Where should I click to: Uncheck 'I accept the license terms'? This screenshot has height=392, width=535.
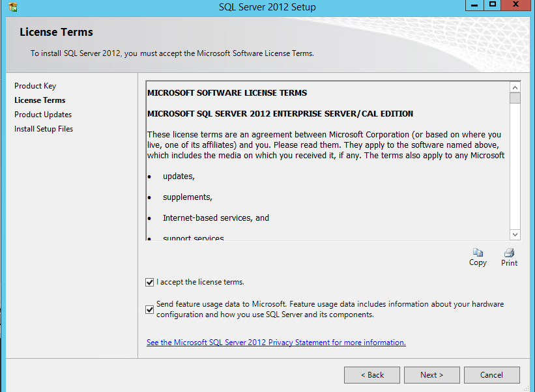pyautogui.click(x=149, y=282)
